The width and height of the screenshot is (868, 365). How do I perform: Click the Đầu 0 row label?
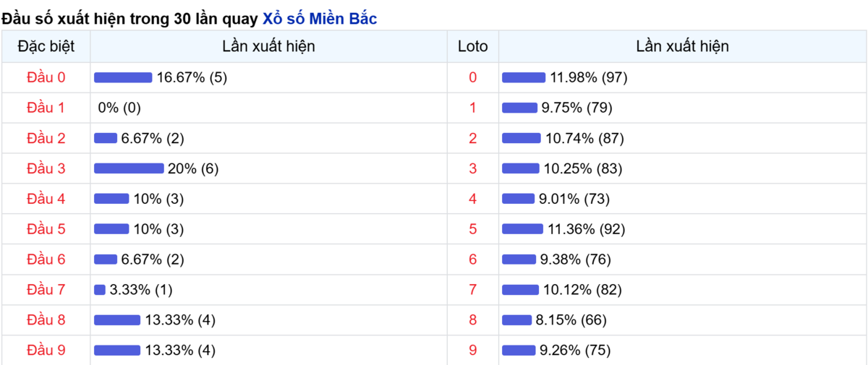pos(46,77)
